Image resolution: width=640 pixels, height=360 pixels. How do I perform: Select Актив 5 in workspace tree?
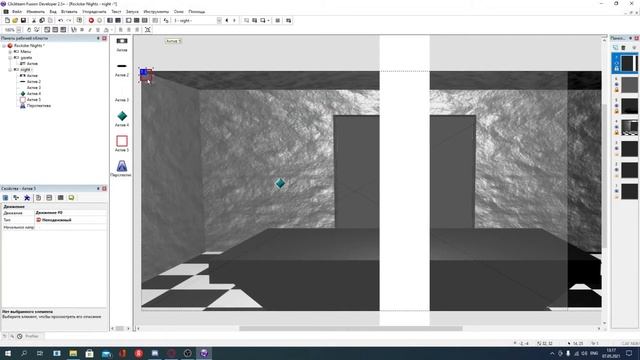point(33,100)
